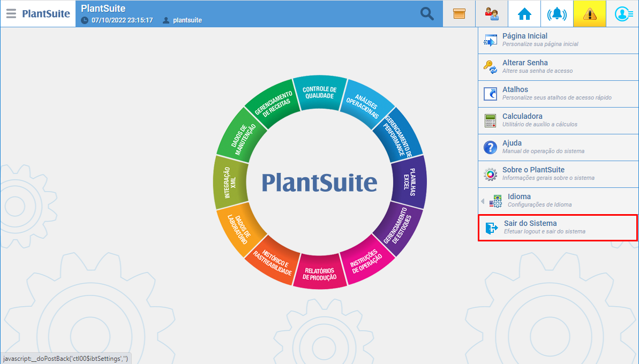Open Relatórios de Produção segment
This screenshot has height=364, width=639.
coord(320,271)
